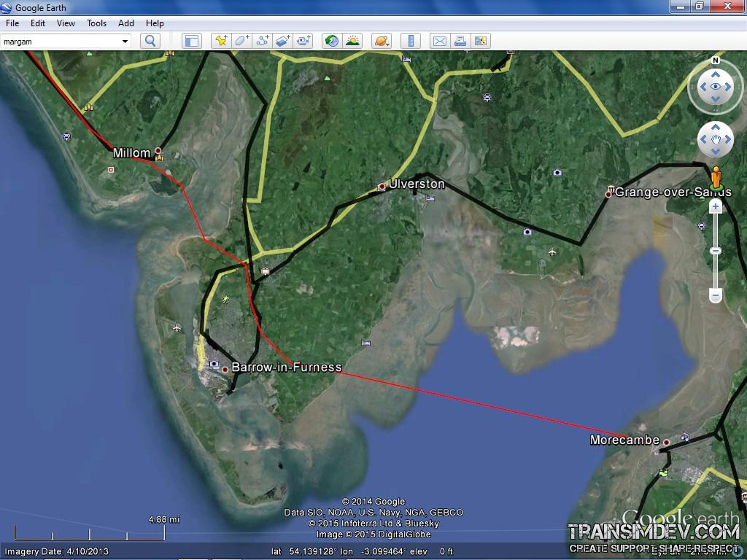Viewport: 747px width, 560px height.
Task: Open view in Google Maps
Action: point(481,41)
